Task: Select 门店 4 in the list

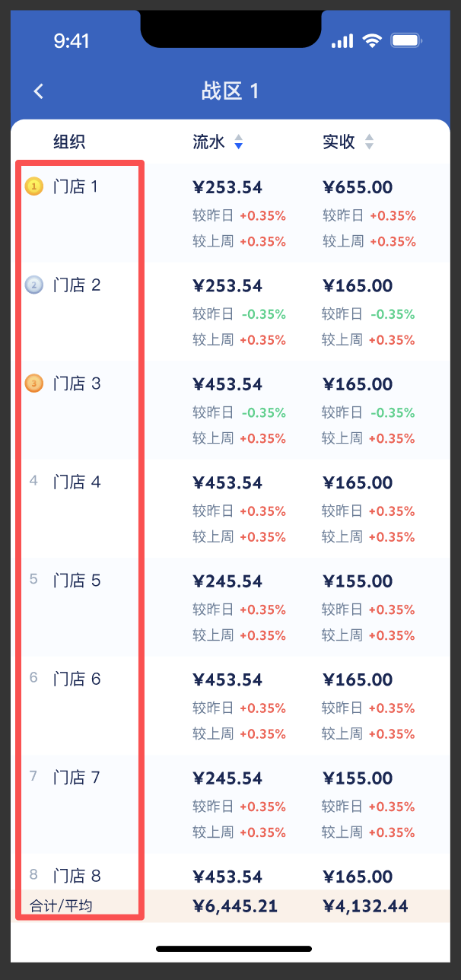Action: coord(77,482)
